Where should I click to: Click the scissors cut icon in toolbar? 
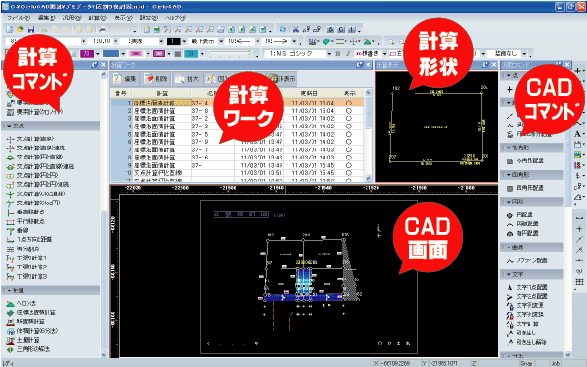[x=296, y=29]
